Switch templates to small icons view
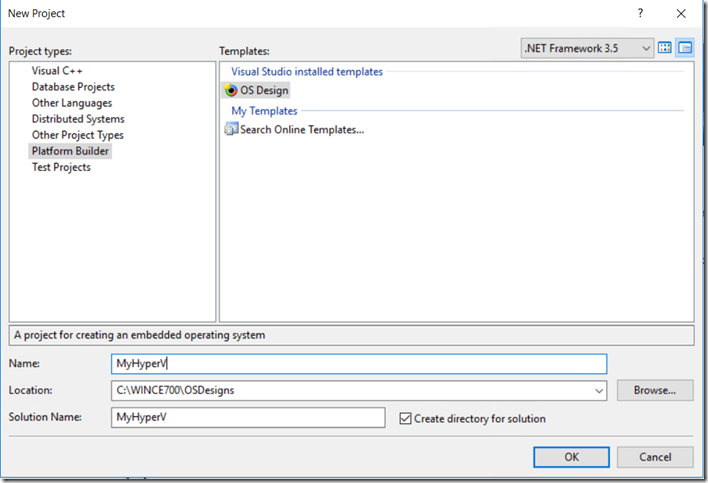This screenshot has width=708, height=483. [x=685, y=48]
